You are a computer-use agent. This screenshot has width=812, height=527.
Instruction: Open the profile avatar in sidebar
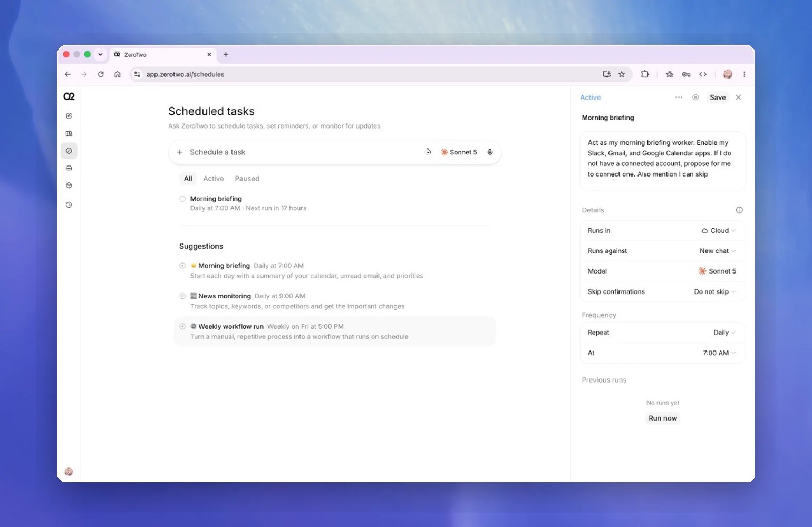click(x=69, y=472)
